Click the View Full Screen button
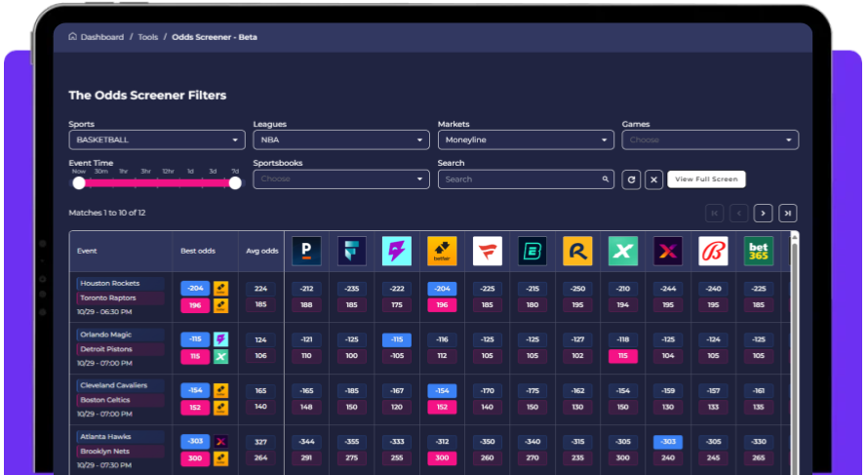 [706, 178]
